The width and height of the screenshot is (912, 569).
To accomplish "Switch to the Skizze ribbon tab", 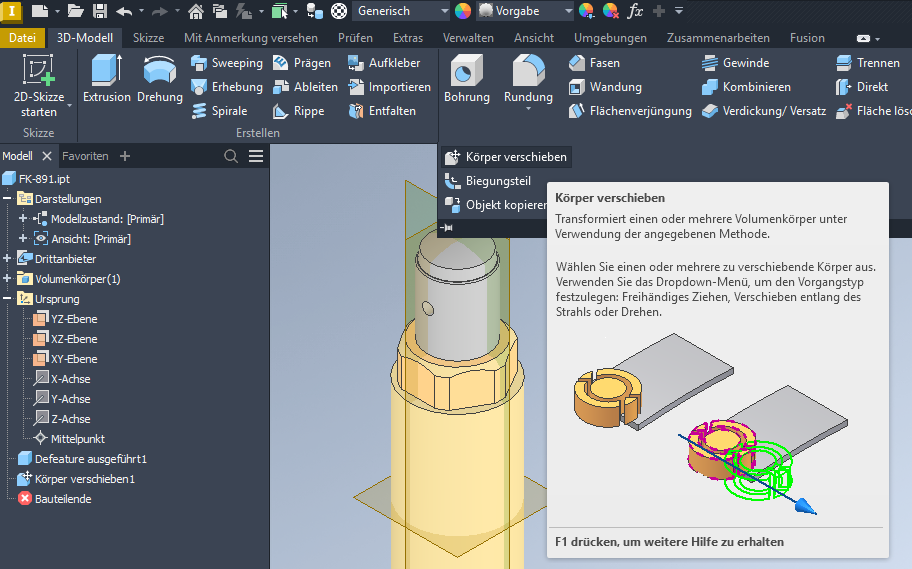I will pyautogui.click(x=148, y=38).
